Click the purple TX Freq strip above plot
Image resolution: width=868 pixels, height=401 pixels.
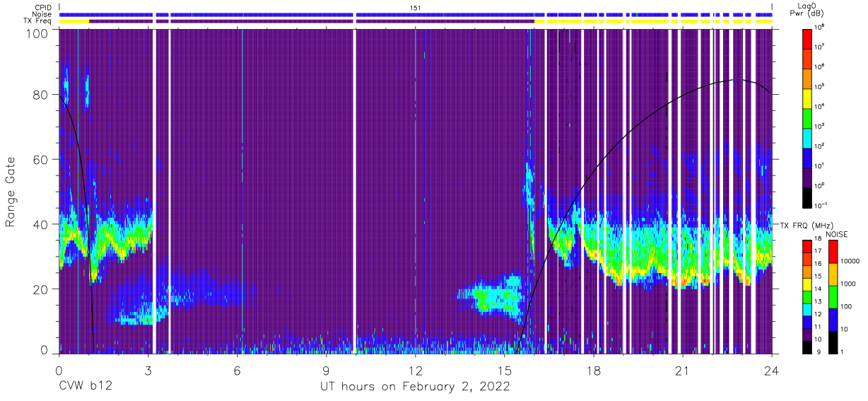click(x=311, y=21)
